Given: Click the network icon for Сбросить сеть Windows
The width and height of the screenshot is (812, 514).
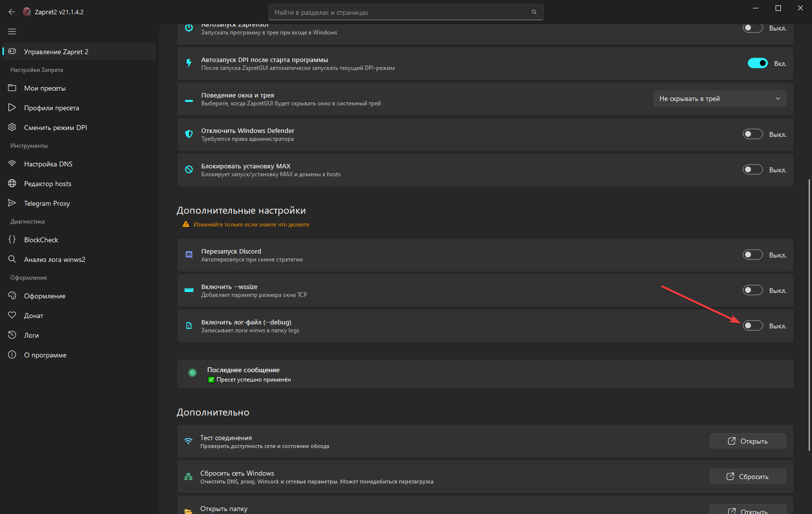Looking at the screenshot, I should tap(188, 477).
